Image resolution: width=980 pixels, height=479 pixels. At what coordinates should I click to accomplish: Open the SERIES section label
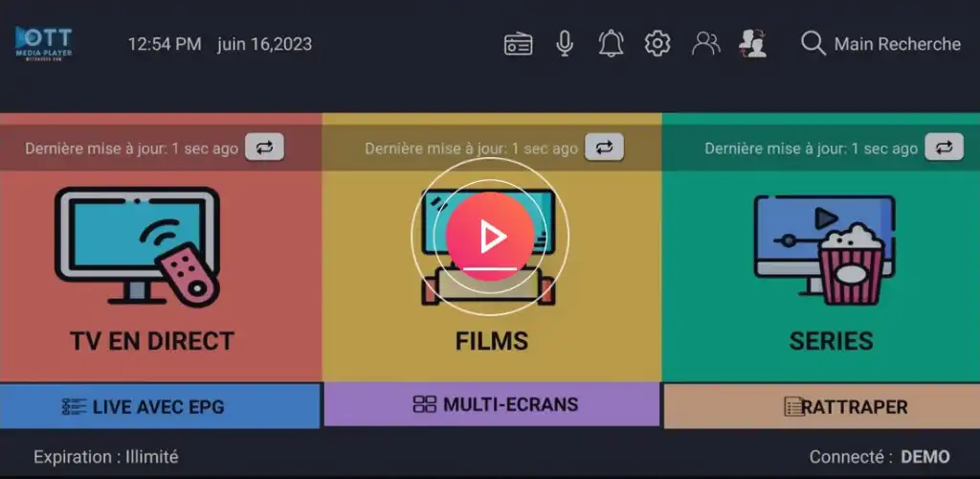831,341
